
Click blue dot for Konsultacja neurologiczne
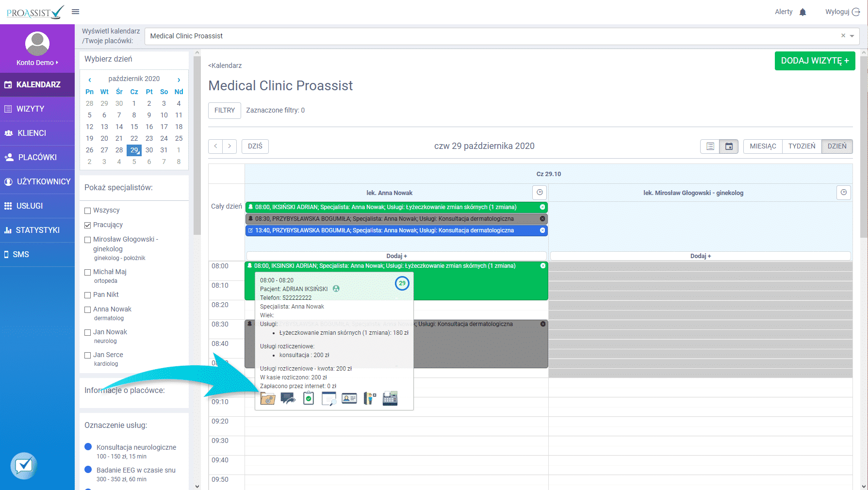tap(88, 447)
